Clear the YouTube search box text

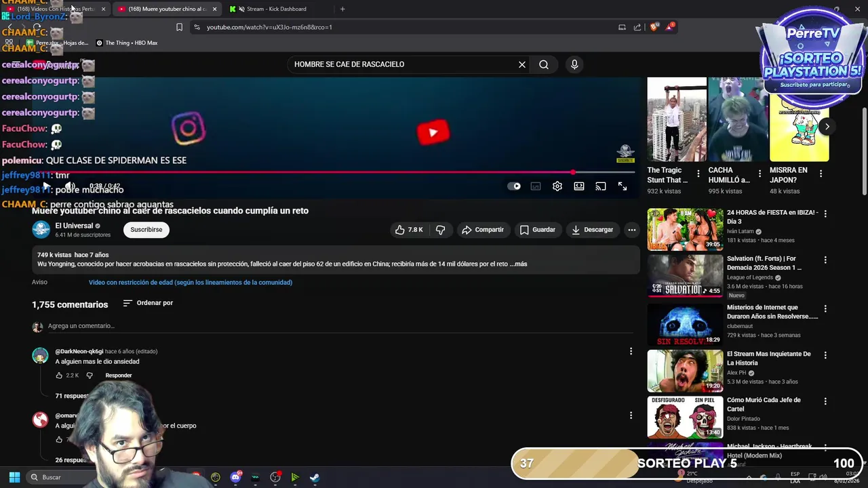tap(522, 64)
